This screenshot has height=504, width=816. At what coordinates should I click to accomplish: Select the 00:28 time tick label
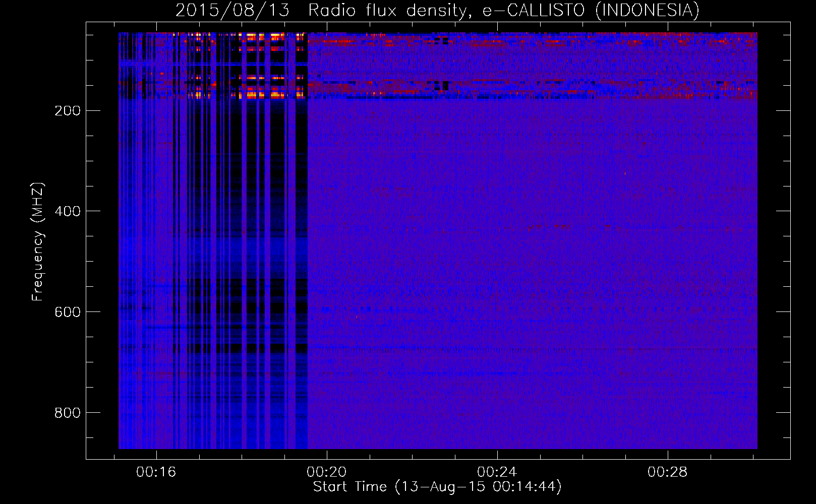[668, 472]
